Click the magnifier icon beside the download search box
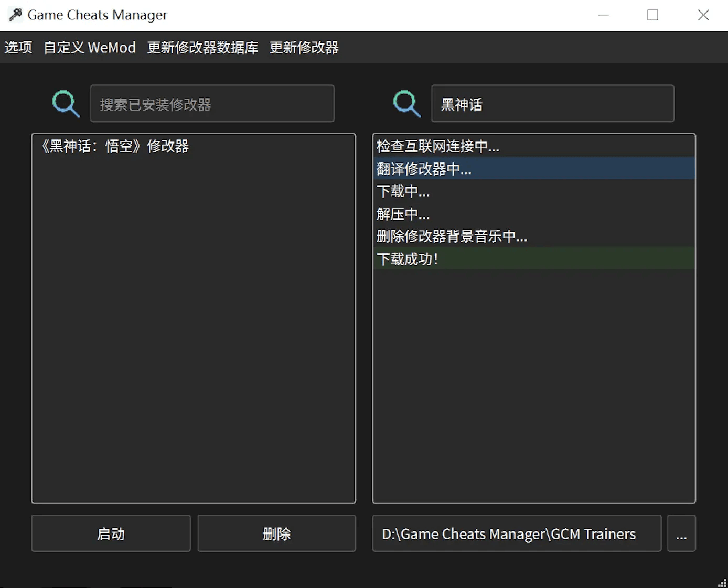Viewport: 728px width, 588px height. point(406,103)
